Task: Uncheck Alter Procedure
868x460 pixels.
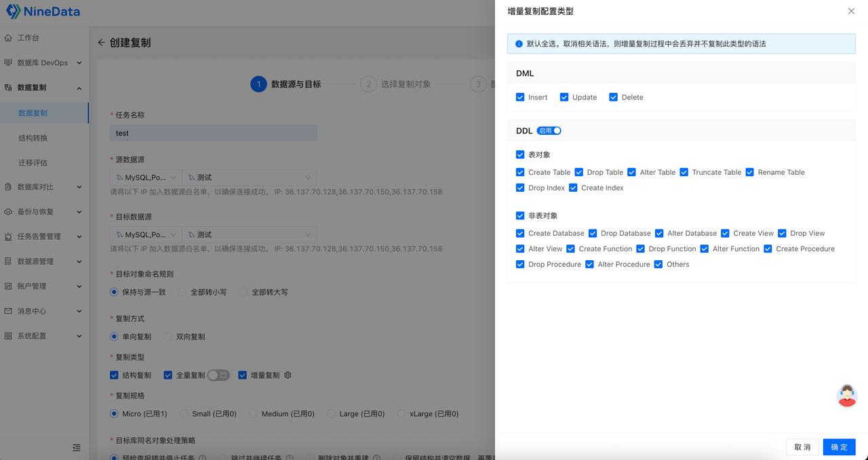Action: pos(589,264)
